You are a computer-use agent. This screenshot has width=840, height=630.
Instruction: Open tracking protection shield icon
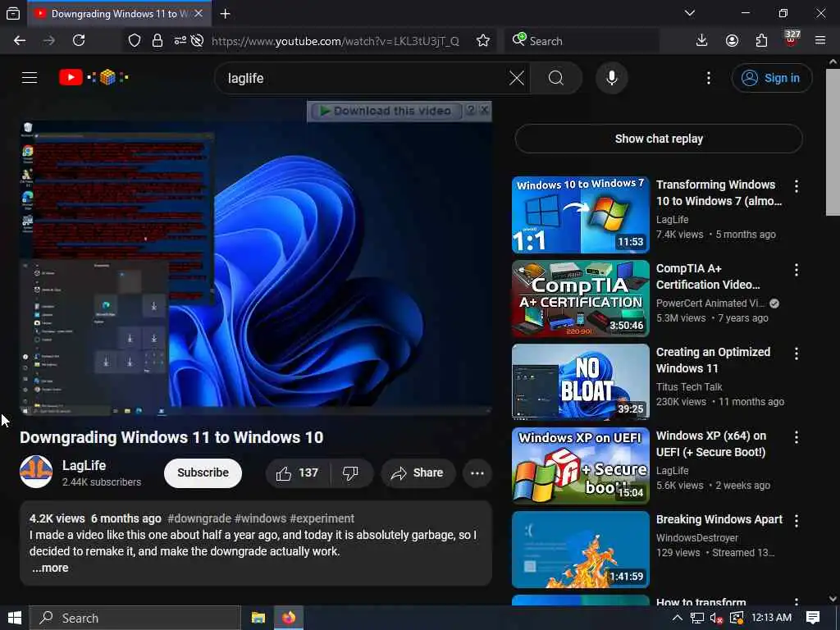point(135,41)
